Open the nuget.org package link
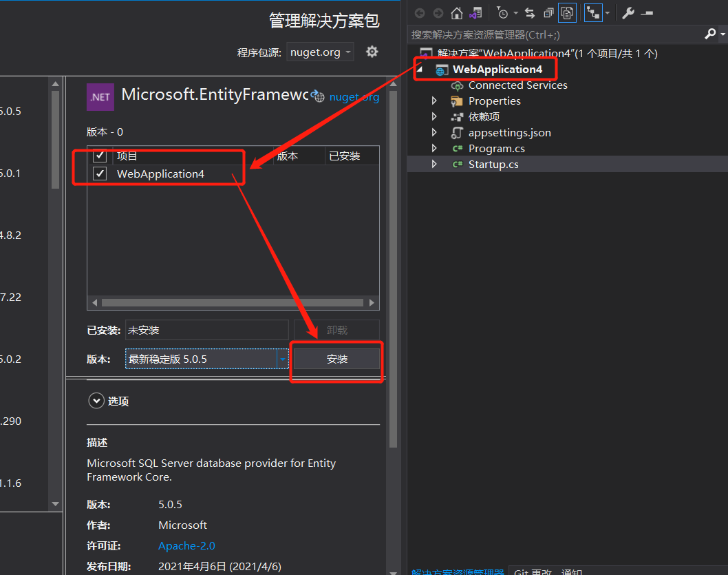Image resolution: width=728 pixels, height=575 pixels. pos(354,97)
